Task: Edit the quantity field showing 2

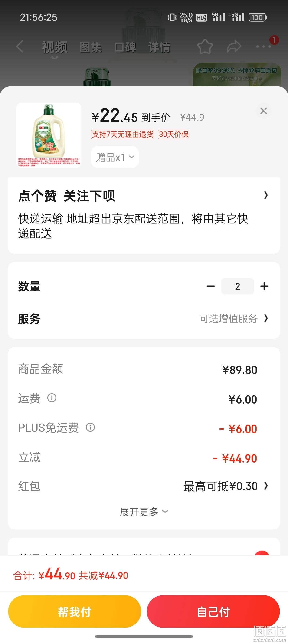Action: point(238,286)
